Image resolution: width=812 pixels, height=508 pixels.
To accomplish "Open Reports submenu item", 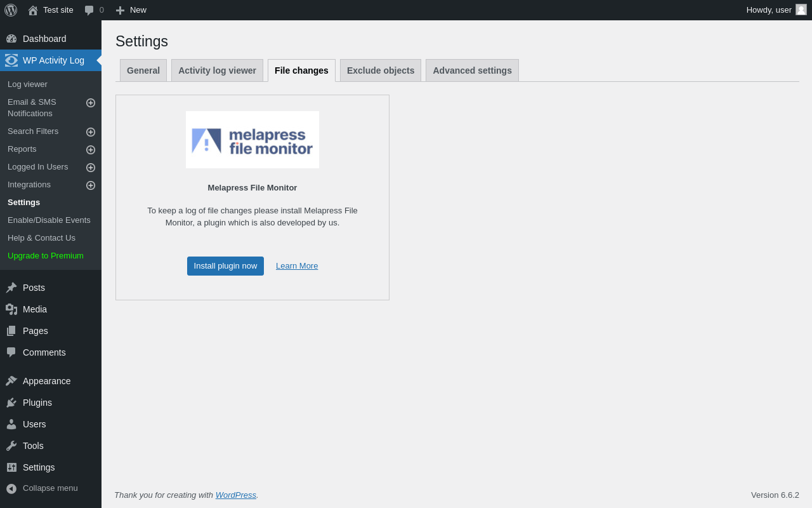I will [x=22, y=149].
